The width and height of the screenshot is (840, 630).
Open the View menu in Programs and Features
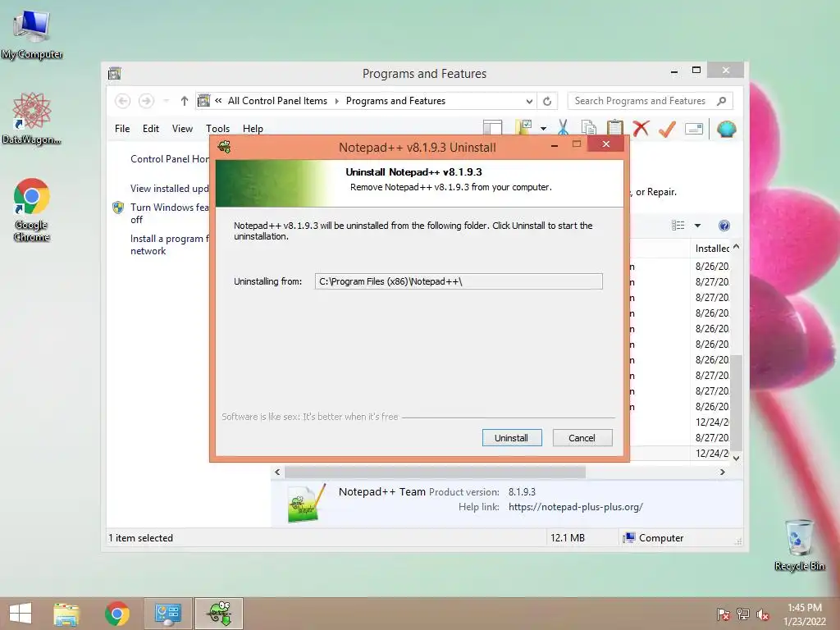pos(182,129)
